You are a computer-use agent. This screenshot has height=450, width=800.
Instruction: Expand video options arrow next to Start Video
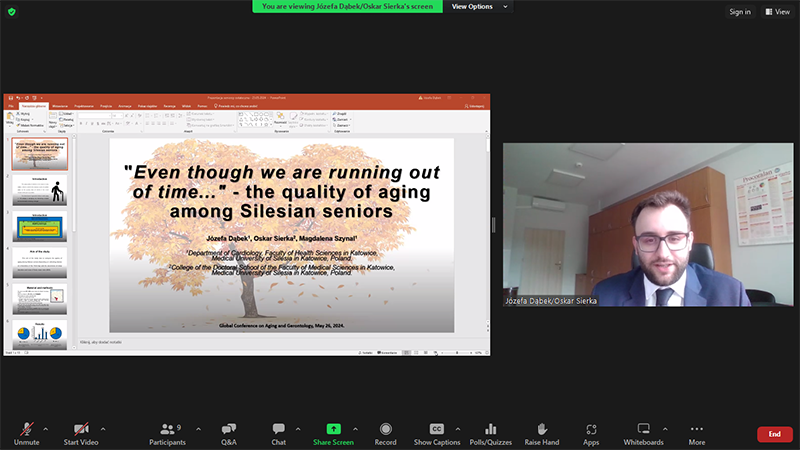click(103, 428)
